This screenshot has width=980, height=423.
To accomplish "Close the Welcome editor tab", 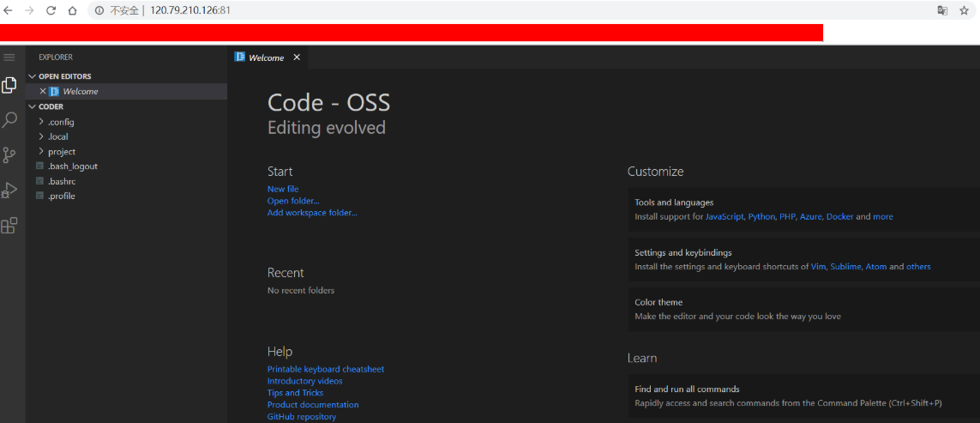I will pos(297,57).
